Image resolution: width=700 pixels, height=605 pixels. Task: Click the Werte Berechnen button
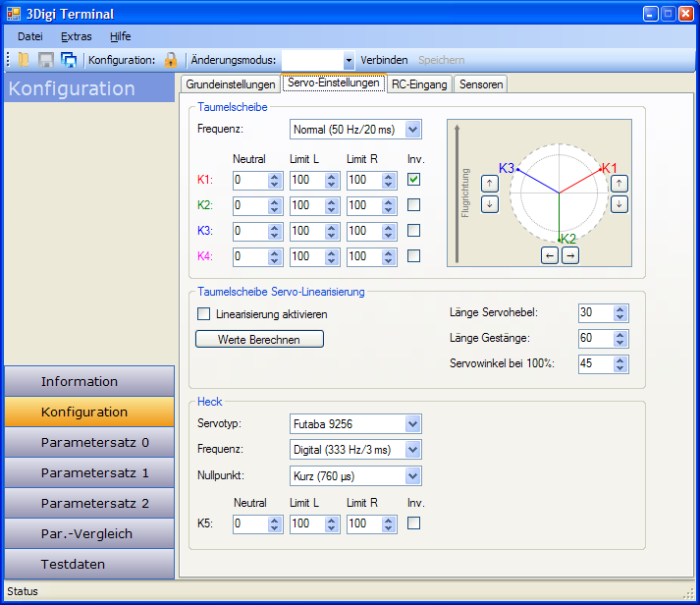259,340
